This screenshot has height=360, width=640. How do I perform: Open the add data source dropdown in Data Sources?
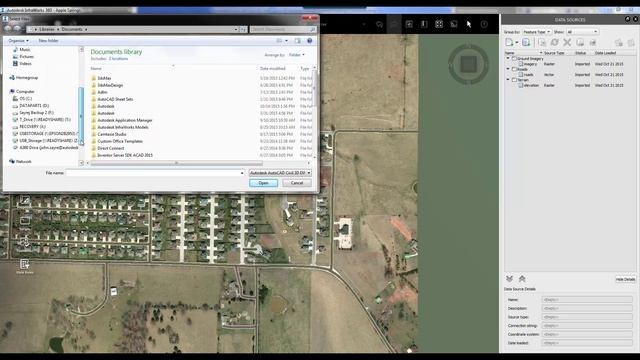coord(517,42)
